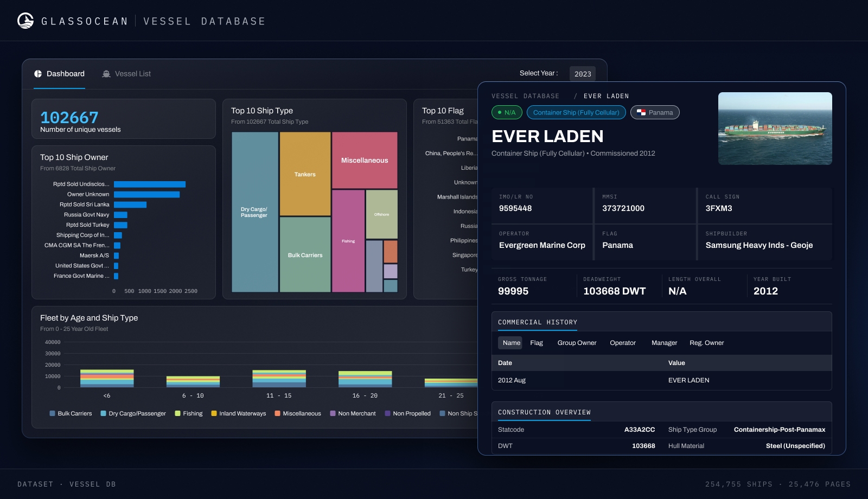868x499 pixels.
Task: Click the Panama flag tag
Action: coord(655,112)
